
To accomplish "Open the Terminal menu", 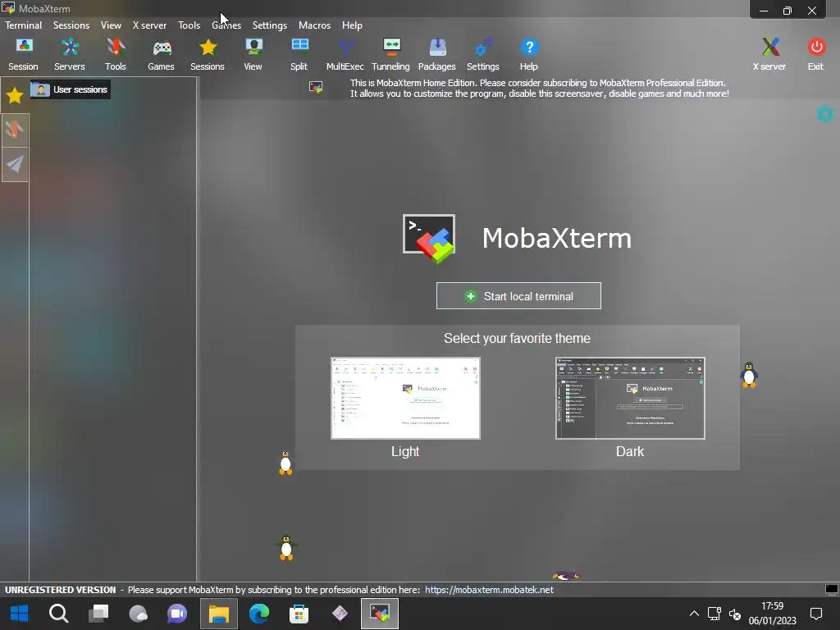I will [x=24, y=25].
